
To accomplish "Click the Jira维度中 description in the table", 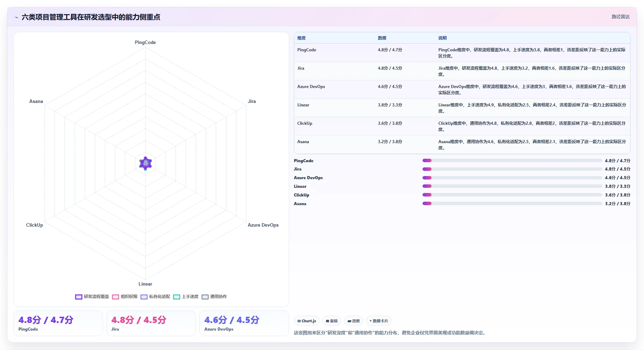I will point(532,71).
